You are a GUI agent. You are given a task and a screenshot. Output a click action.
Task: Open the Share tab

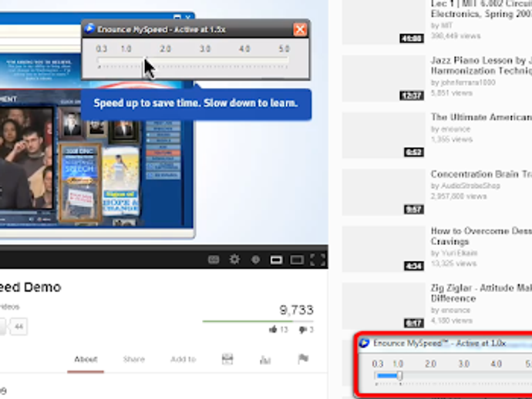coord(133,360)
